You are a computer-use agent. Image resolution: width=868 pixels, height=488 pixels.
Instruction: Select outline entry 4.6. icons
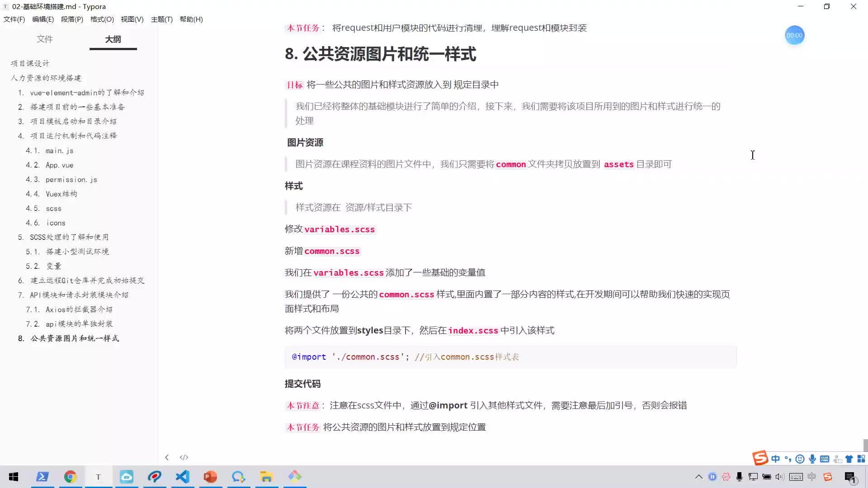pyautogui.click(x=46, y=223)
